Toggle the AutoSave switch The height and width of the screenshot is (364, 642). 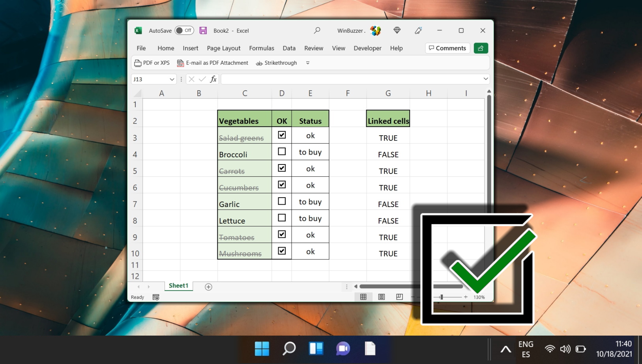184,30
